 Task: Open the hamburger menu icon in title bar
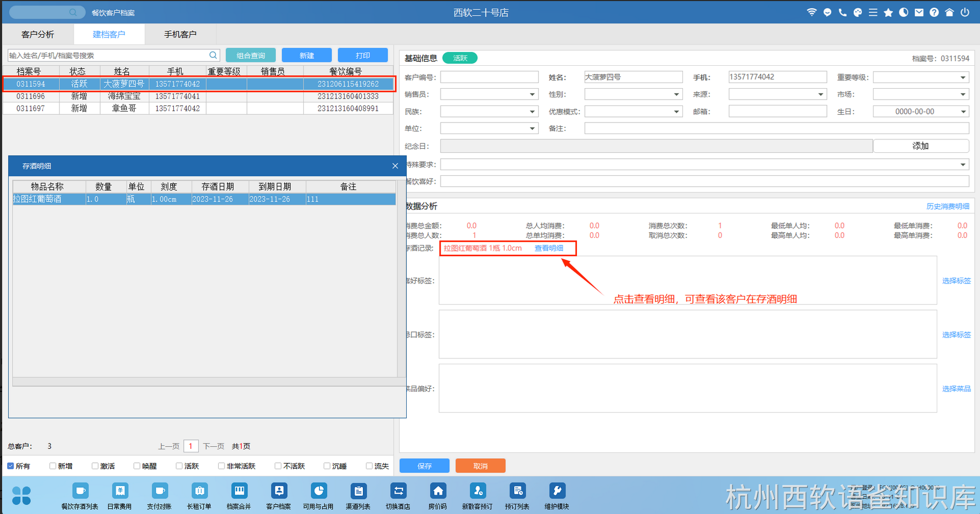872,12
